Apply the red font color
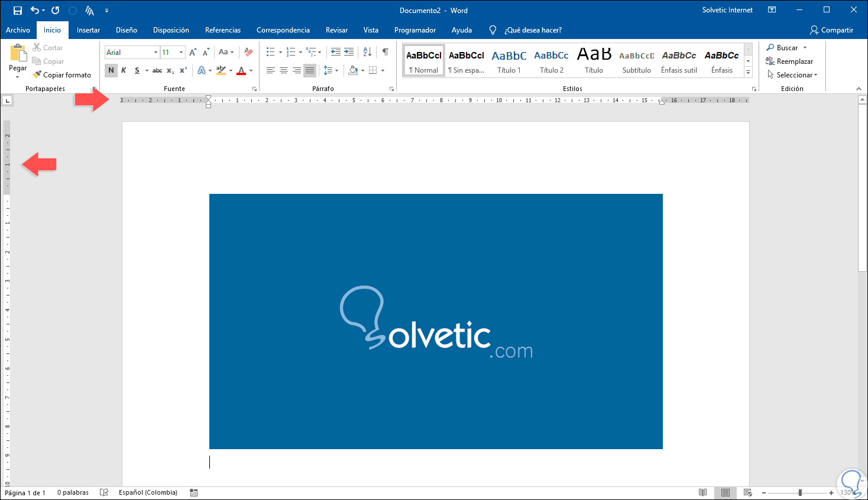 (x=241, y=70)
